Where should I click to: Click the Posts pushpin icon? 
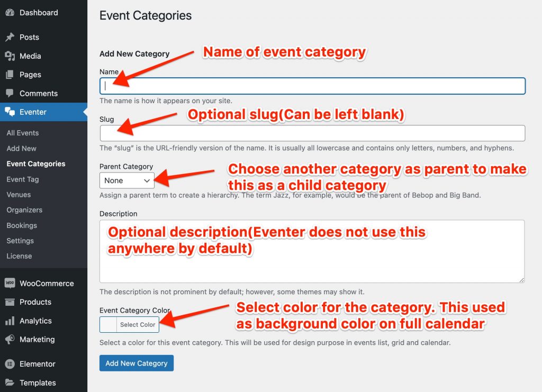pos(10,37)
